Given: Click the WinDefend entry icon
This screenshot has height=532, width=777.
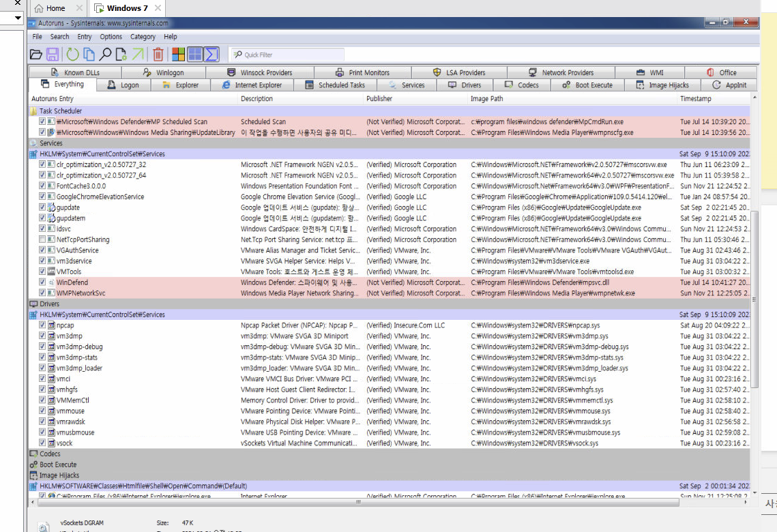Looking at the screenshot, I should [x=51, y=282].
